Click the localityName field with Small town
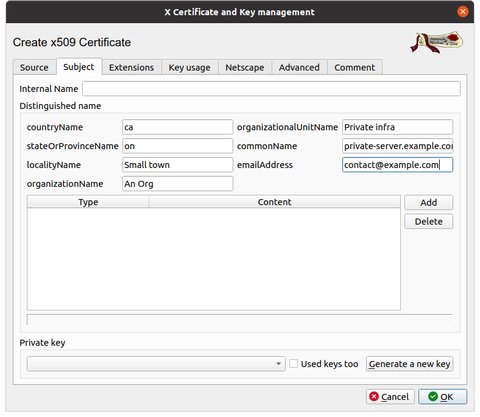 (x=177, y=165)
